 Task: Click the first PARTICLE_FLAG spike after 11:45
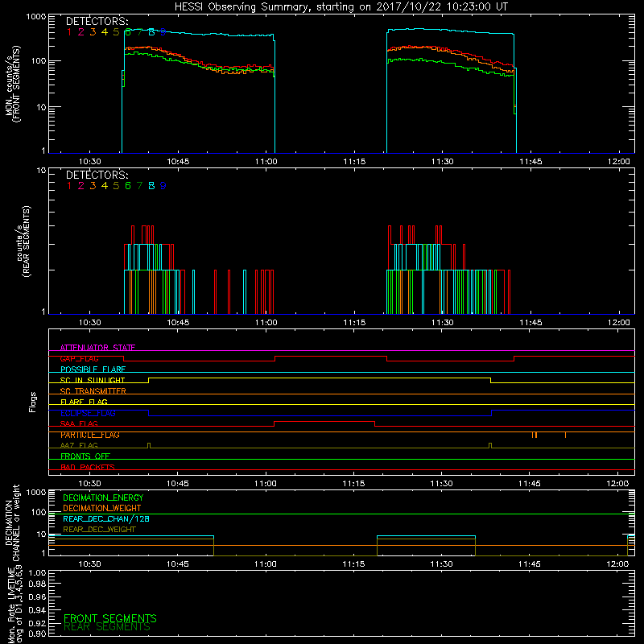click(x=533, y=435)
